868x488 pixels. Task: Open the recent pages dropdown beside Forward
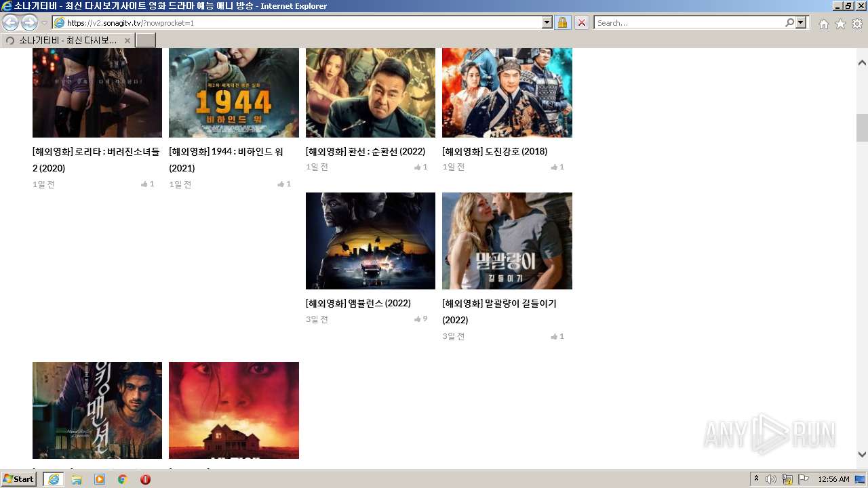(x=44, y=23)
